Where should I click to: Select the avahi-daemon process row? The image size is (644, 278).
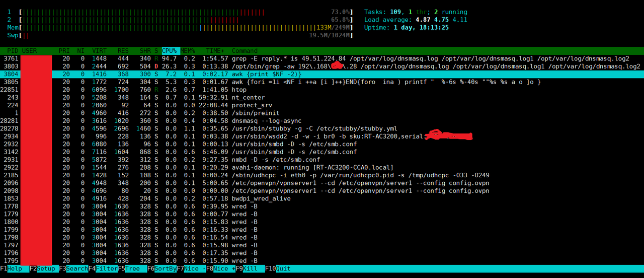tap(322, 168)
